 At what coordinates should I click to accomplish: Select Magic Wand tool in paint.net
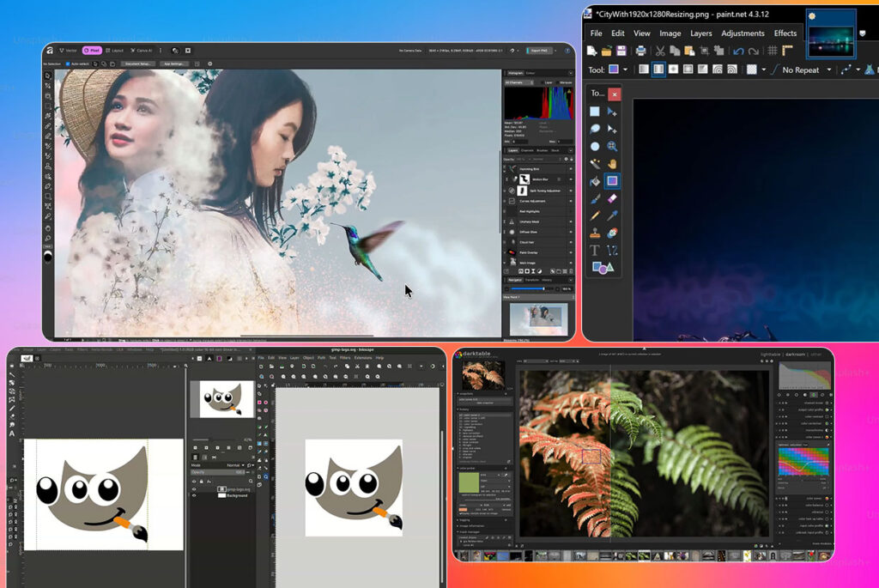(x=595, y=164)
